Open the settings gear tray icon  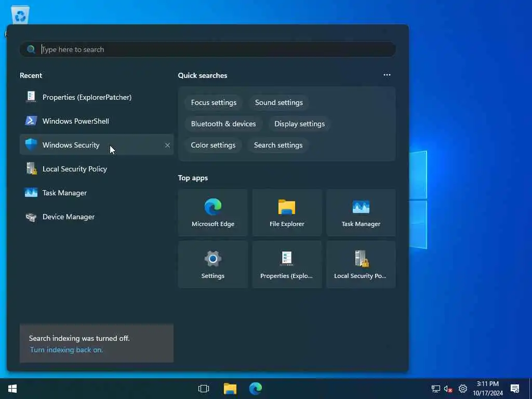(x=463, y=389)
